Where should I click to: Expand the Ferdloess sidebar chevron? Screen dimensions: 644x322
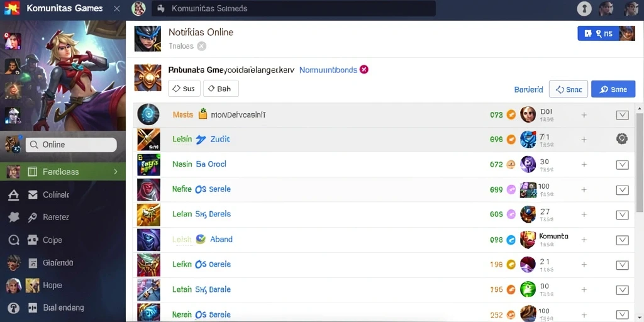coord(116,172)
